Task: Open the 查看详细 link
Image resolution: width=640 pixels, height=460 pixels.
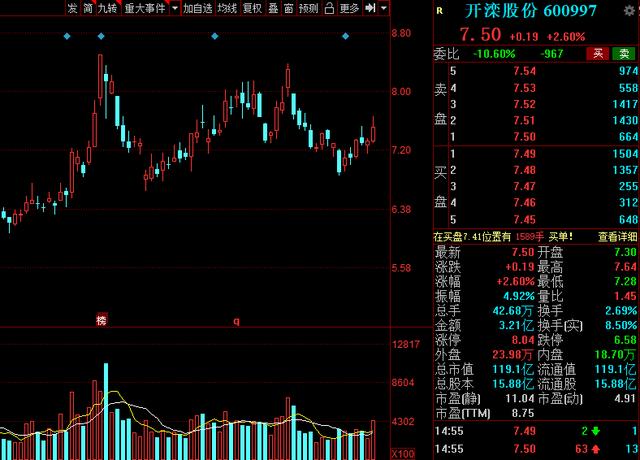Action: 617,237
